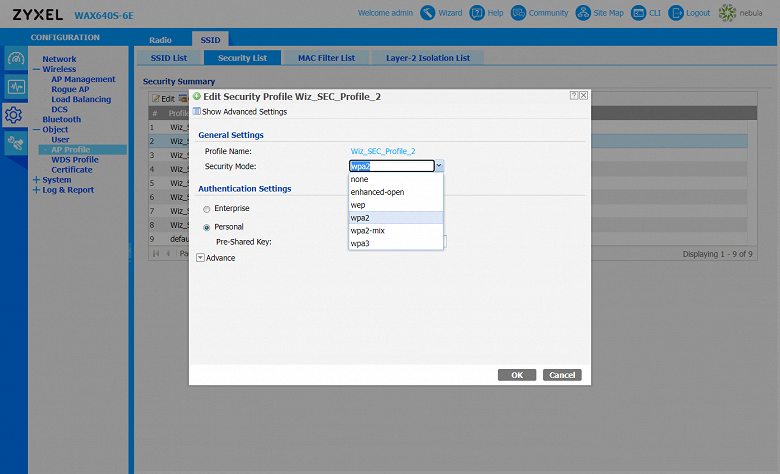
Task: Go to first page of security table
Action: point(156,254)
